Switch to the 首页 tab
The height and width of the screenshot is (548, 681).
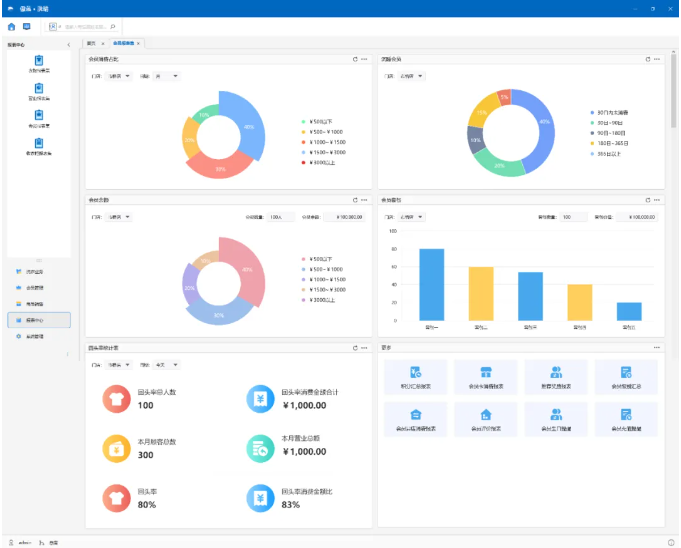(91, 44)
